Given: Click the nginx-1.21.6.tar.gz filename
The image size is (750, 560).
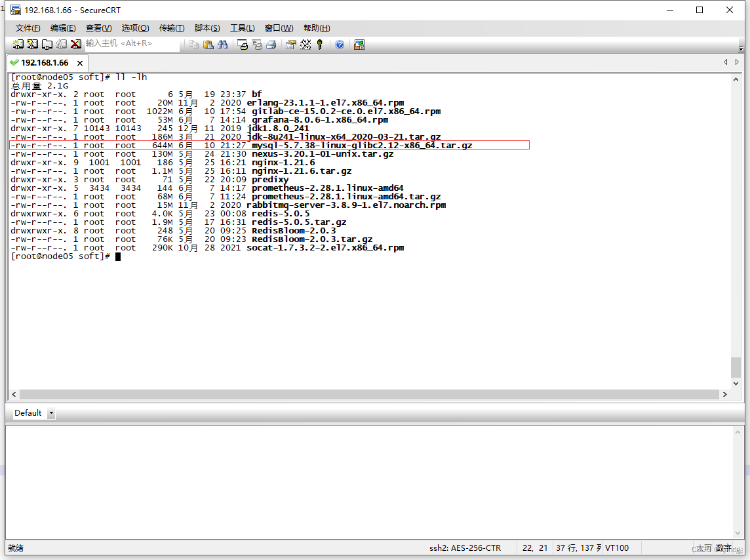Looking at the screenshot, I should coord(302,171).
